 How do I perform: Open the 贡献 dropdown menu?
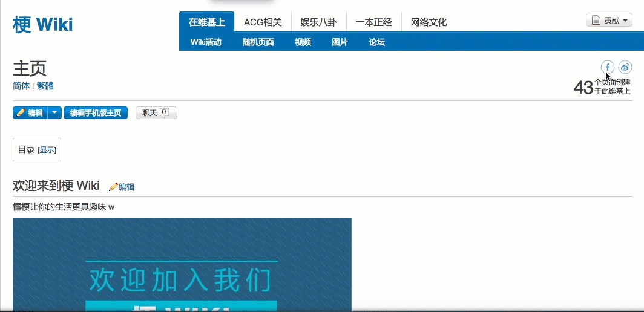point(609,20)
